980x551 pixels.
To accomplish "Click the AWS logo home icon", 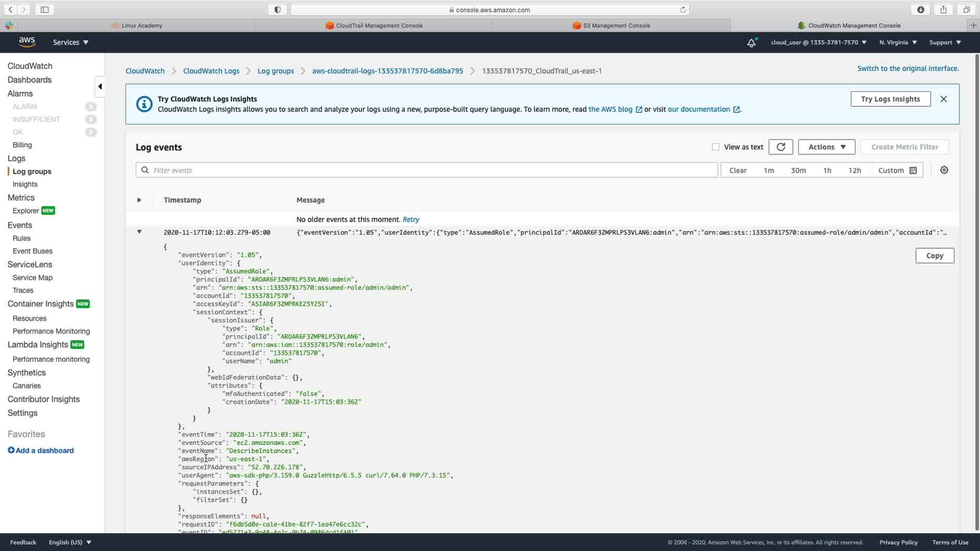I will 27,42.
